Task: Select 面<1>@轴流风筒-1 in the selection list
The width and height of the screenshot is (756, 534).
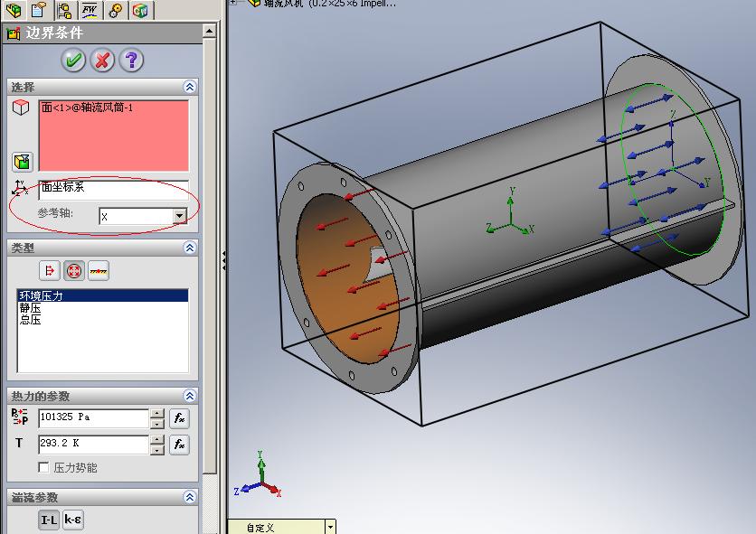Action: click(87, 108)
